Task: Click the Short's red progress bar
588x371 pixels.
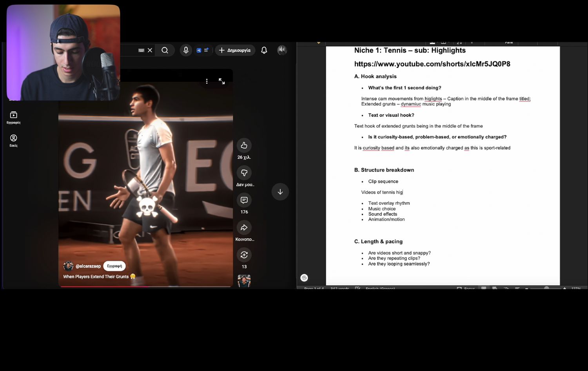Action: (x=146, y=287)
